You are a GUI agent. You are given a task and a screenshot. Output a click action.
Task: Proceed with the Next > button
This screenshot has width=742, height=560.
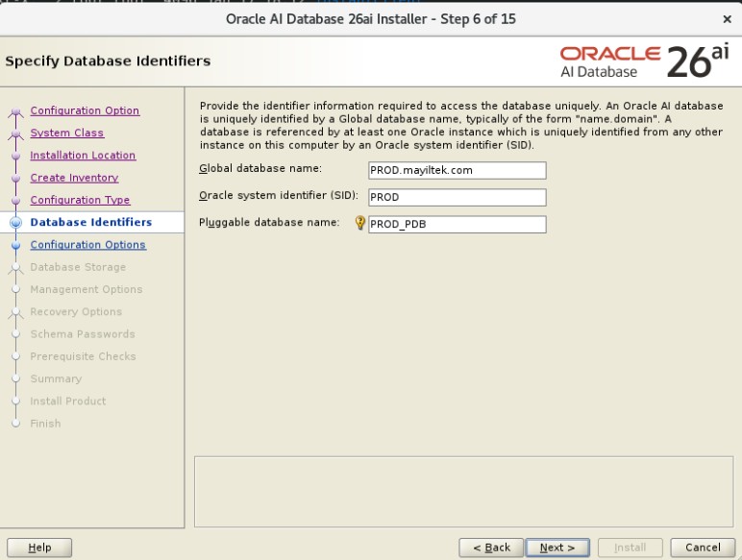point(557,548)
